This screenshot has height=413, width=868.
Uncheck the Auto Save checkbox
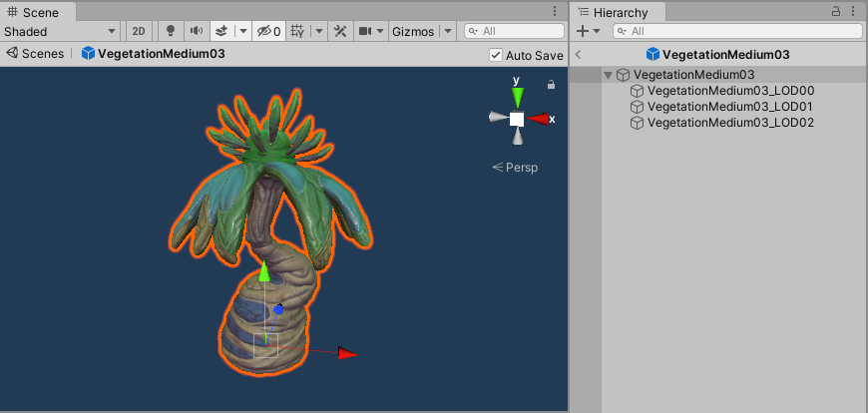point(496,55)
